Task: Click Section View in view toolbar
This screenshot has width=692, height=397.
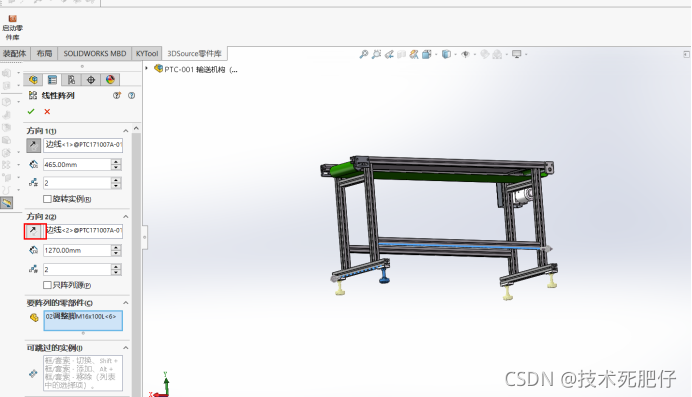Action: pyautogui.click(x=401, y=54)
